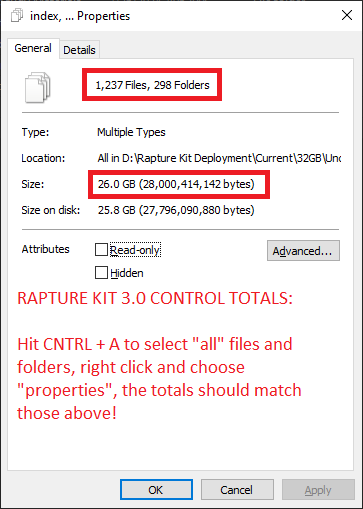This screenshot has width=363, height=509.
Task: Confirm the dialog with OK
Action: click(x=156, y=490)
